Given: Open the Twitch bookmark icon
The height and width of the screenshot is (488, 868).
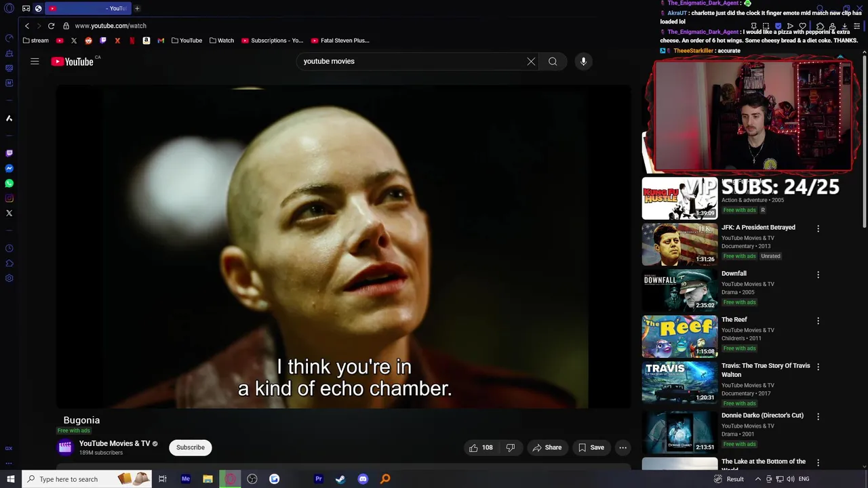Looking at the screenshot, I should tap(103, 41).
